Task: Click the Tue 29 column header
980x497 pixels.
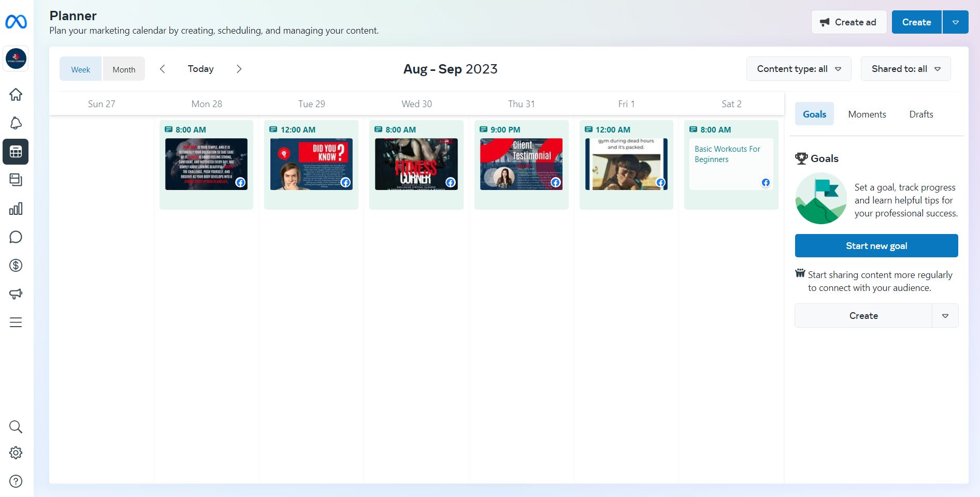Action: 312,104
